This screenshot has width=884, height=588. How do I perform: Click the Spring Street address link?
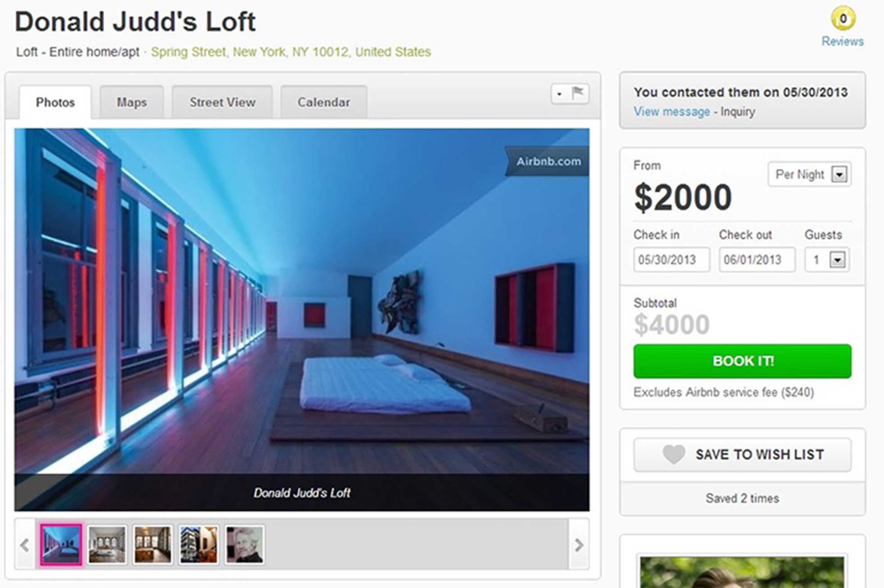(x=291, y=52)
